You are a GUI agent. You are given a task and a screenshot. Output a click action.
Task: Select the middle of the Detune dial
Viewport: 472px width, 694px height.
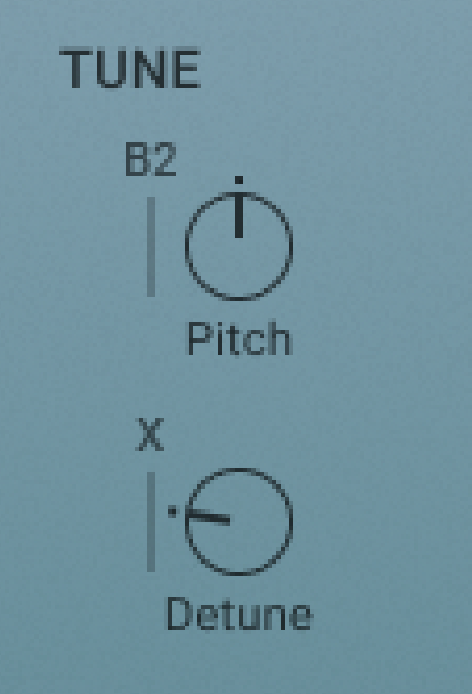click(x=239, y=521)
